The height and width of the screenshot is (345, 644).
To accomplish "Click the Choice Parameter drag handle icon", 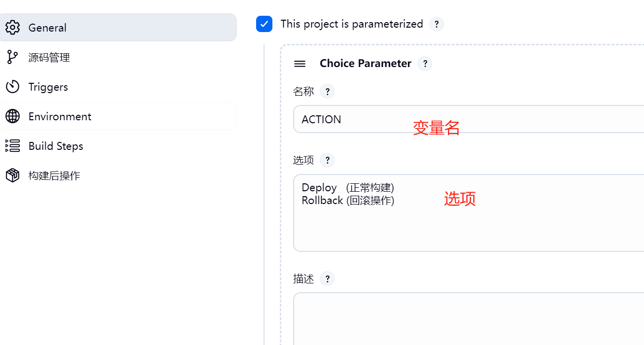I will point(300,64).
